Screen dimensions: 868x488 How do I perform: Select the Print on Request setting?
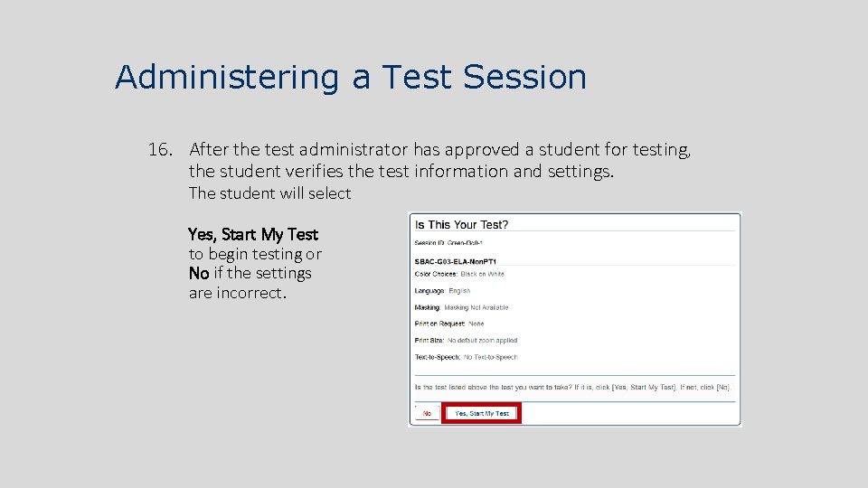(449, 324)
